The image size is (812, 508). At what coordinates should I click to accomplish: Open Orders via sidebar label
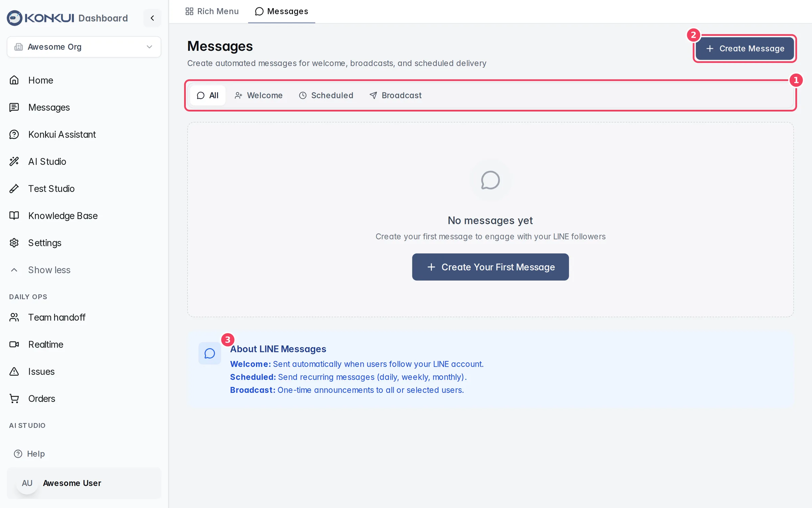[42, 399]
